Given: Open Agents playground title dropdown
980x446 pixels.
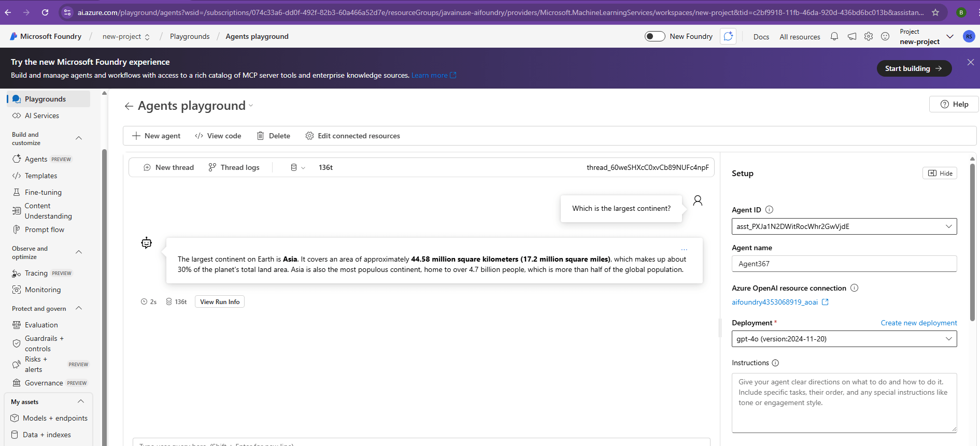Looking at the screenshot, I should pos(251,106).
